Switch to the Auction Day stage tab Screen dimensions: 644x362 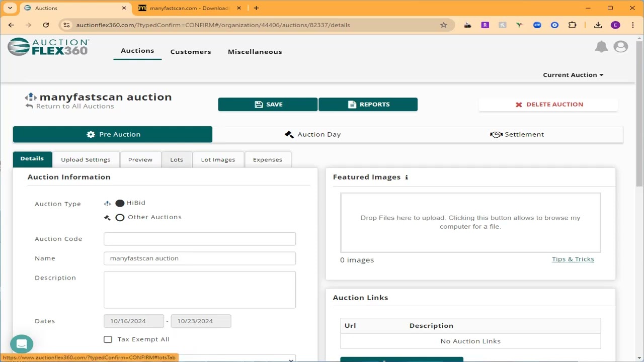(x=312, y=134)
